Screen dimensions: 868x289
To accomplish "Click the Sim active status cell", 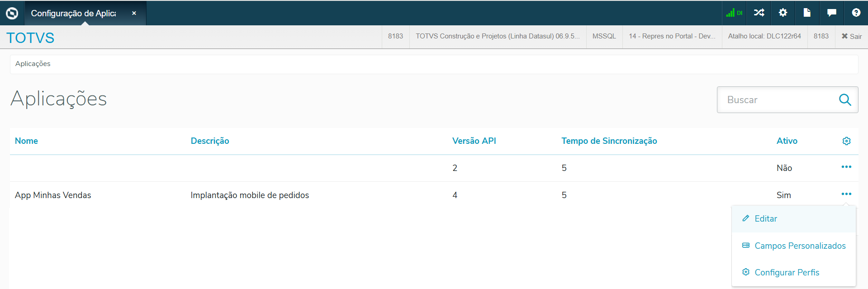I will (x=784, y=195).
